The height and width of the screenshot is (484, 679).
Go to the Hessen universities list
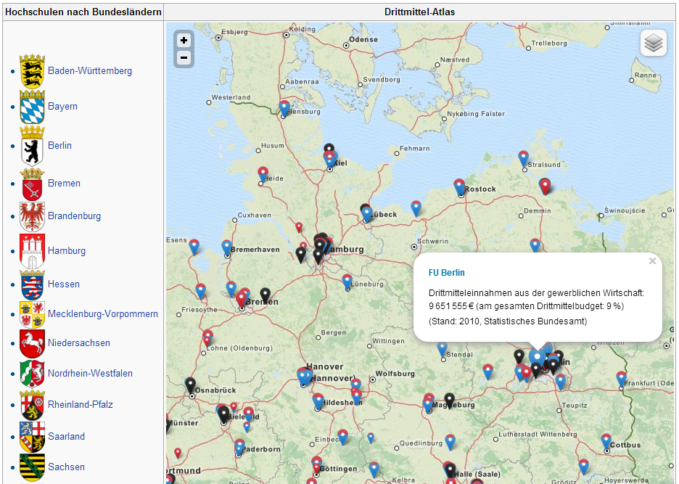[x=64, y=284]
